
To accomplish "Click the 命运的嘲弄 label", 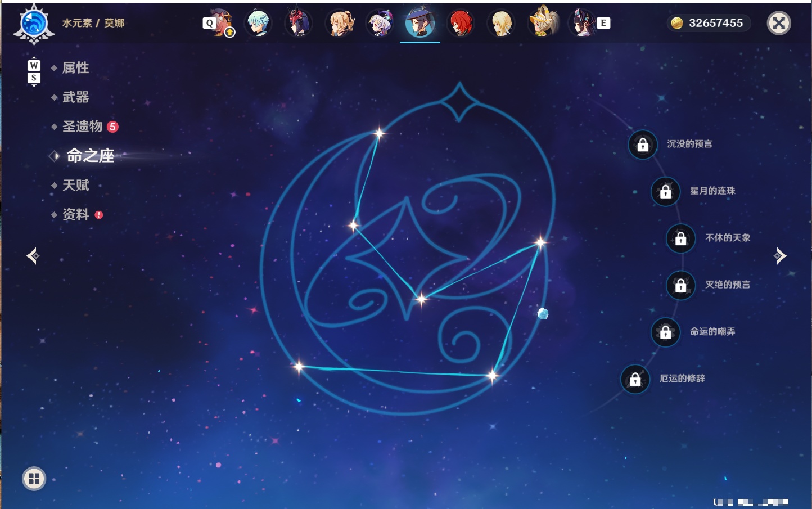I will (712, 331).
